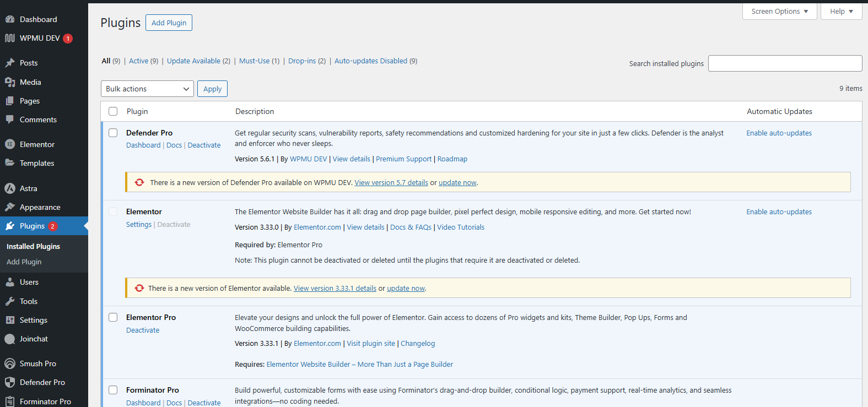
Task: Click the Pages icon in sidebar
Action: tap(10, 101)
